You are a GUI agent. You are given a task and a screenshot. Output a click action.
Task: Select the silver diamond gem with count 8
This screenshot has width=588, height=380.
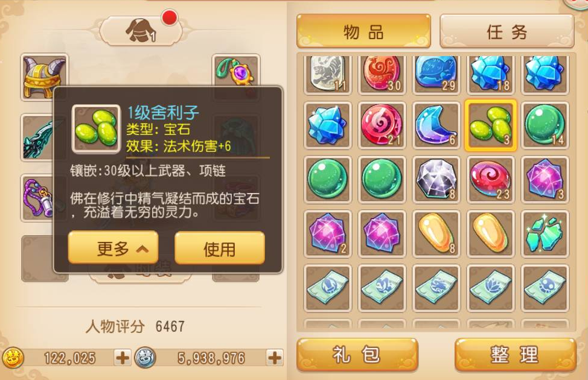tap(436, 180)
